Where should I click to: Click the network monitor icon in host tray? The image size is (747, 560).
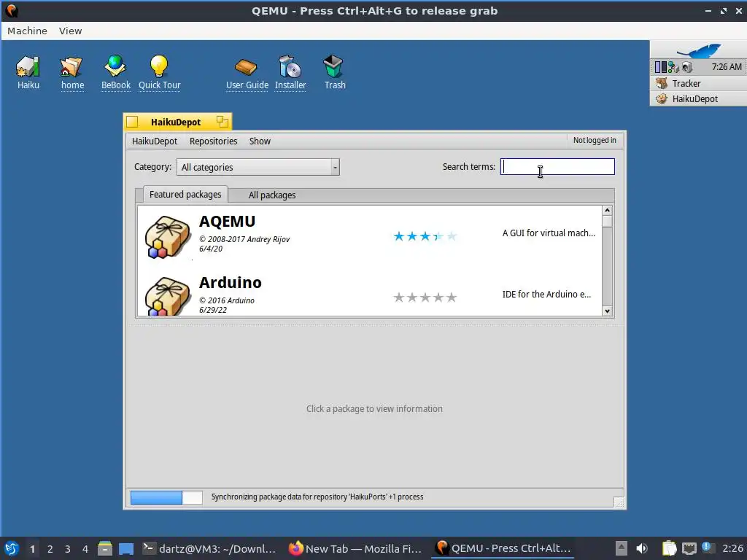click(689, 548)
